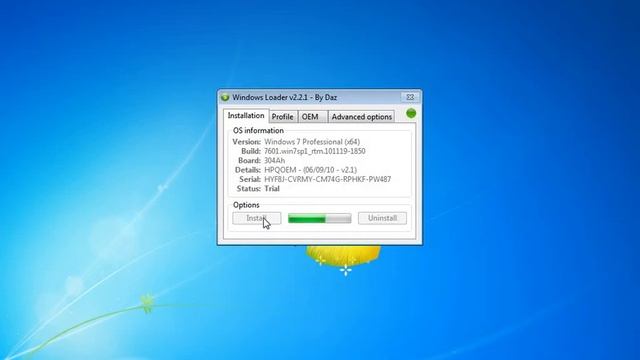Select the board value 304Ah
The width and height of the screenshot is (640, 360).
[274, 160]
